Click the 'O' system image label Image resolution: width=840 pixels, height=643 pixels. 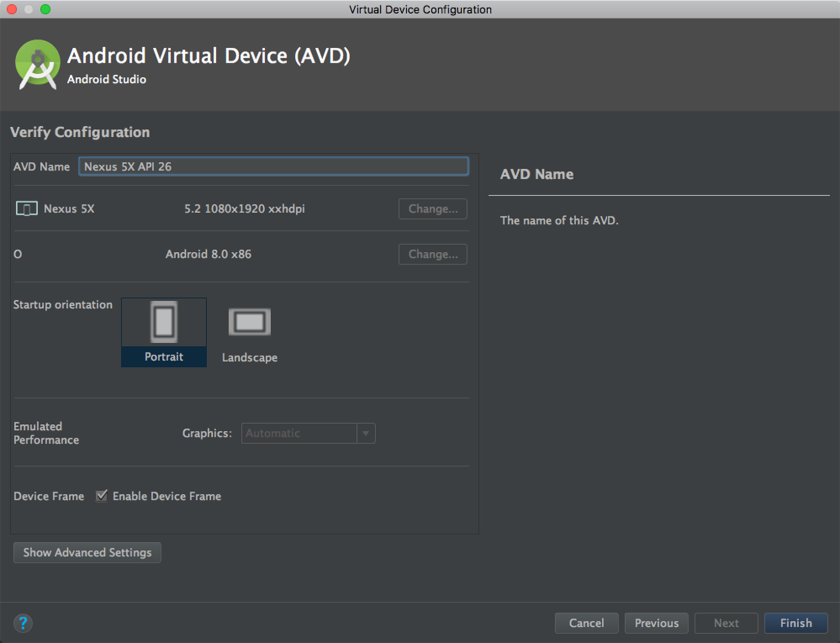point(18,254)
